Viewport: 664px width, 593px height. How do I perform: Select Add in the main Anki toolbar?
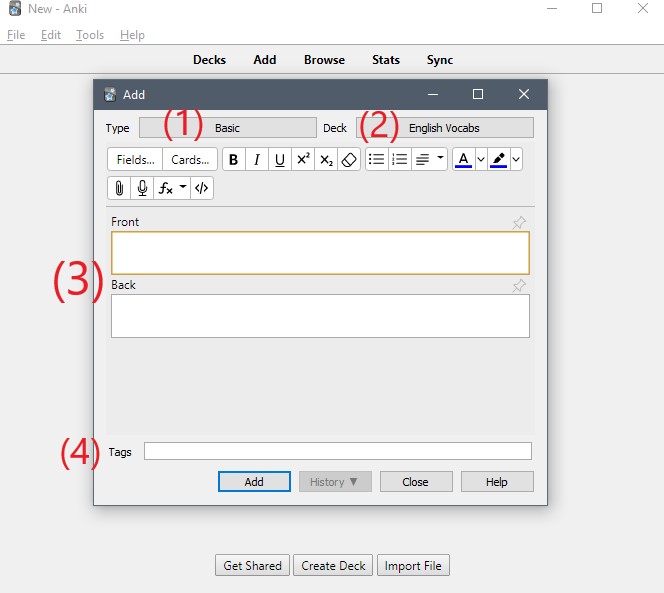pos(265,60)
